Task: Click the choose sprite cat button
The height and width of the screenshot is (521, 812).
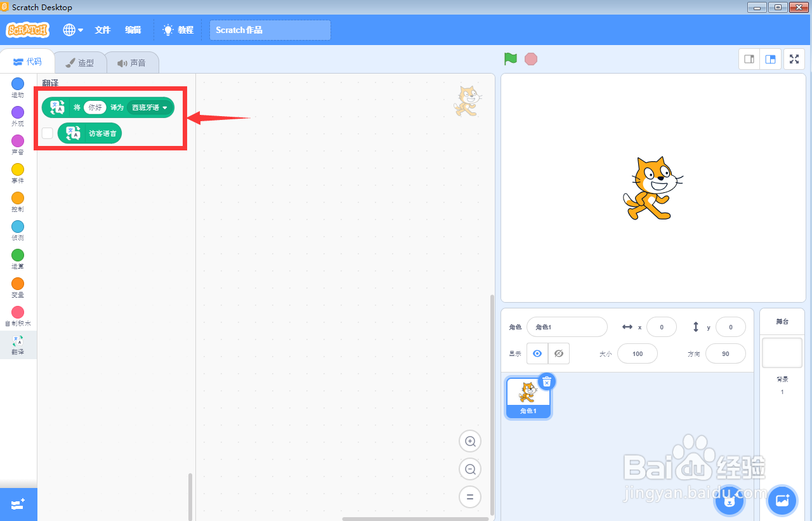Action: click(730, 501)
